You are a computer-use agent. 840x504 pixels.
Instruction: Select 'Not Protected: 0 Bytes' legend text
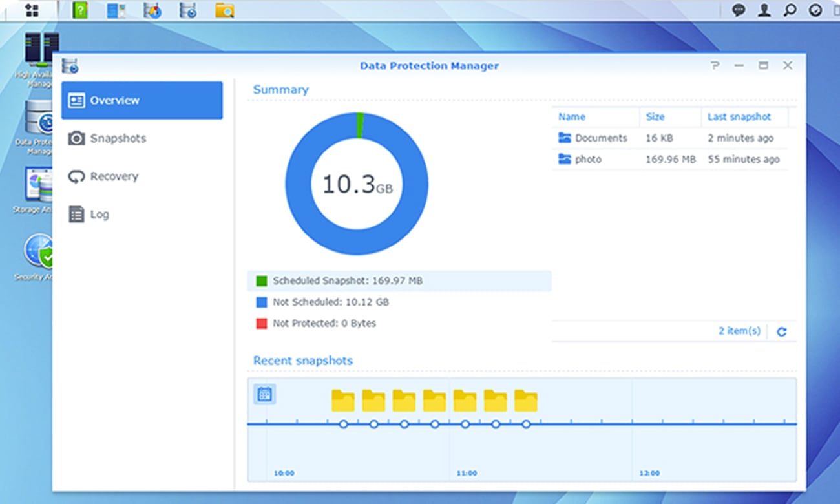[x=324, y=323]
